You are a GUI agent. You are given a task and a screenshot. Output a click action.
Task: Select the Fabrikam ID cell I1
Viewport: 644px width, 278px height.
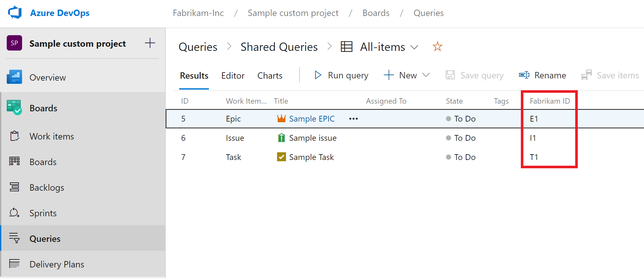(533, 138)
